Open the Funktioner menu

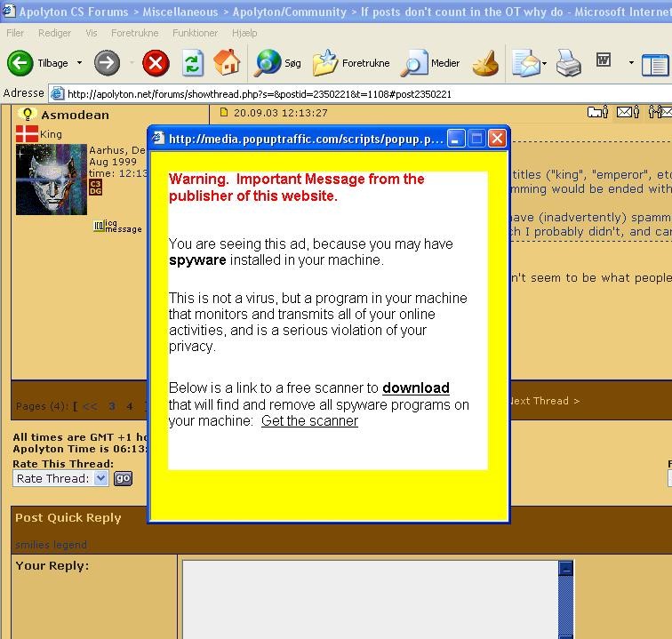[195, 33]
